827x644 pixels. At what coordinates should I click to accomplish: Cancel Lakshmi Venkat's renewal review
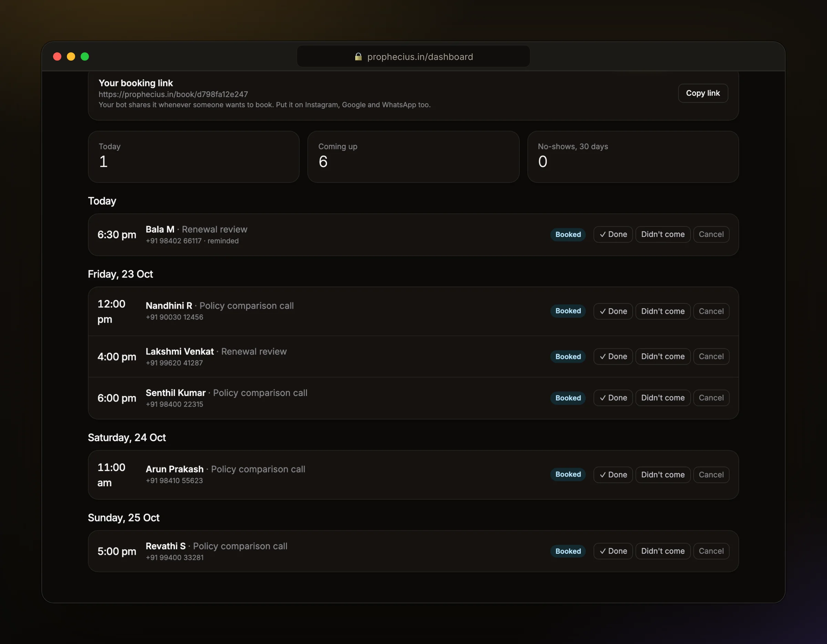pos(711,356)
